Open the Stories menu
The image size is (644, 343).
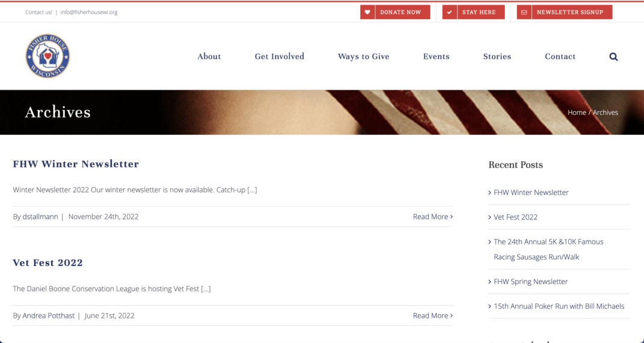(497, 57)
